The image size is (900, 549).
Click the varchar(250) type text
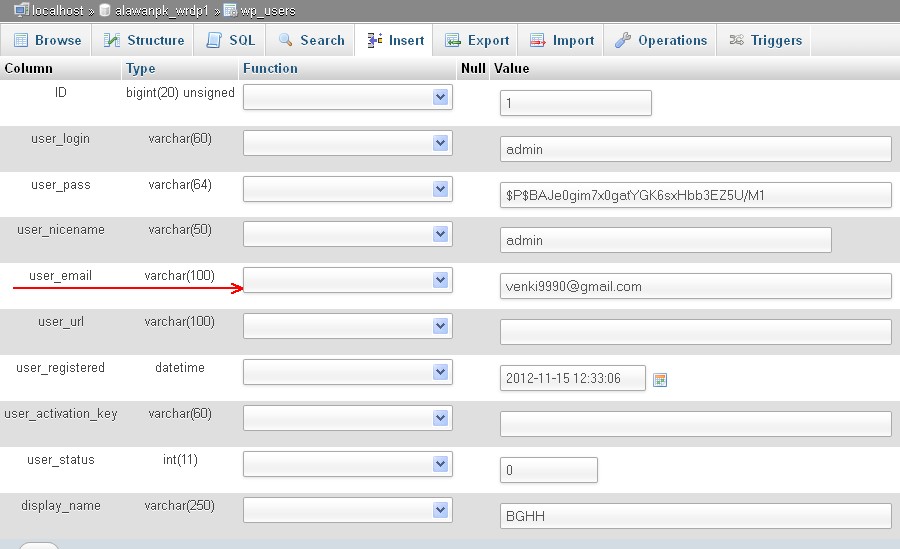click(x=180, y=505)
